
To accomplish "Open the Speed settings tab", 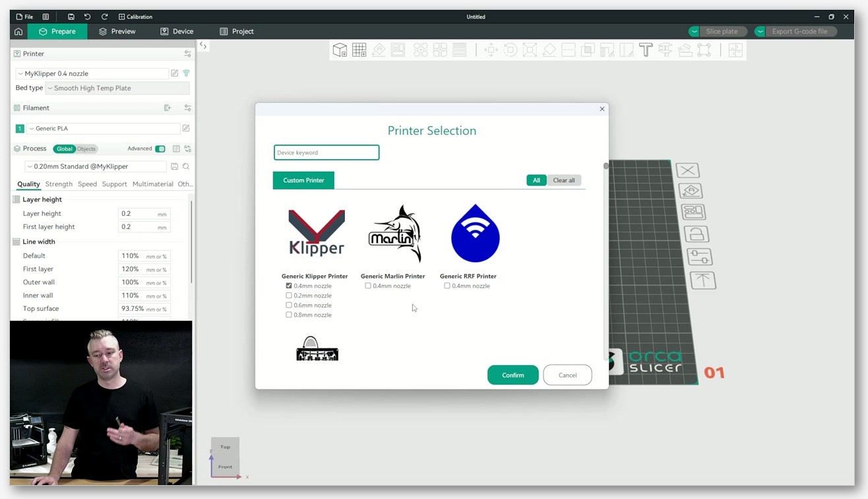I will [87, 184].
